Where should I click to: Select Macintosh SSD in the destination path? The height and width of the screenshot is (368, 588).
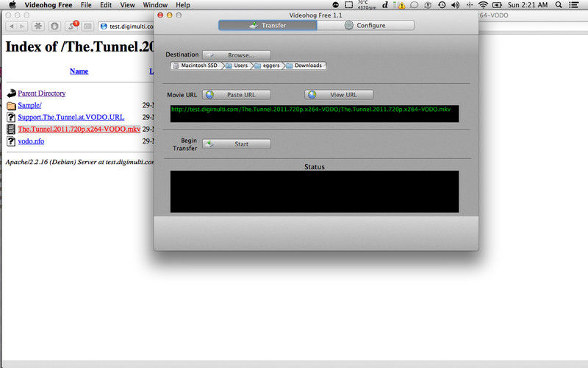coord(196,66)
